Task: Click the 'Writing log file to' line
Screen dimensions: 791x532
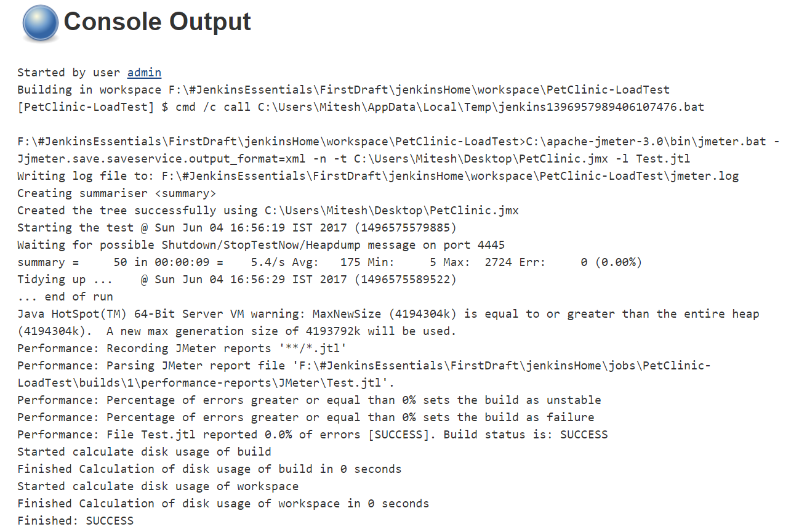Action: pos(378,176)
